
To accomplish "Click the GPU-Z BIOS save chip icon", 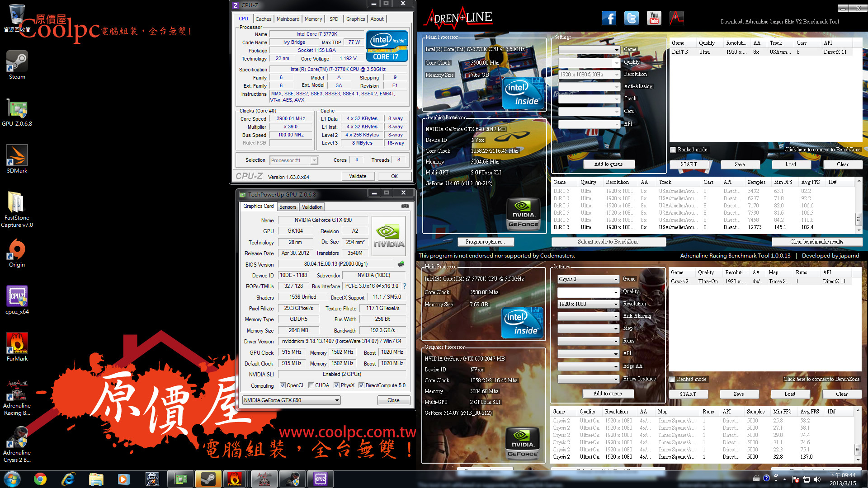I will 401,264.
